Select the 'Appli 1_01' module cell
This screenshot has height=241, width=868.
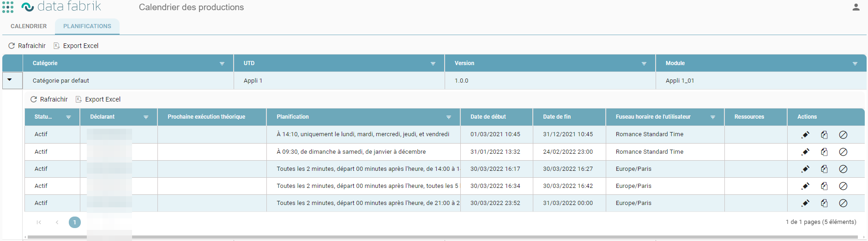(761, 80)
